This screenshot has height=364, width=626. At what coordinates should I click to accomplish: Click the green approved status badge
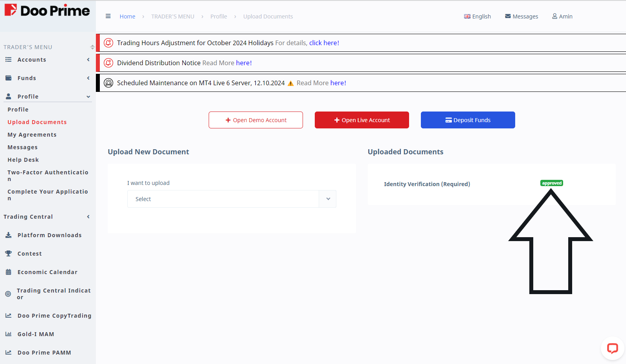pos(552,183)
